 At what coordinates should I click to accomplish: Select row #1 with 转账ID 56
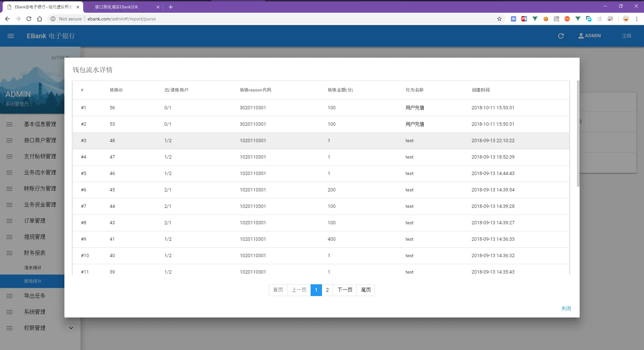pyautogui.click(x=321, y=108)
